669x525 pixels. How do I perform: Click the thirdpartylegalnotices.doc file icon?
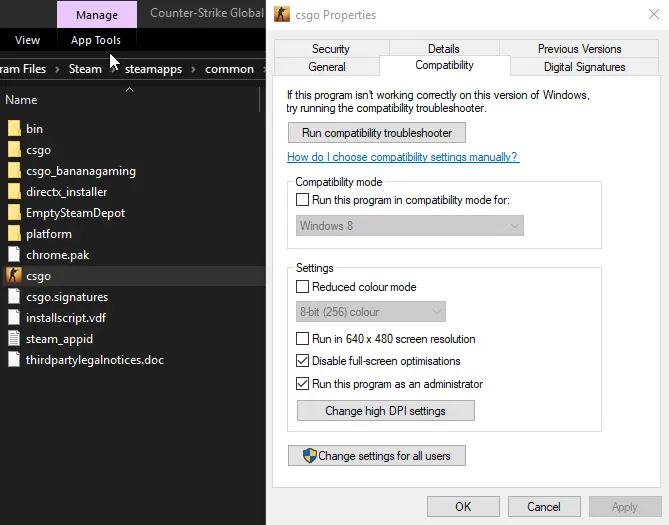click(x=14, y=359)
